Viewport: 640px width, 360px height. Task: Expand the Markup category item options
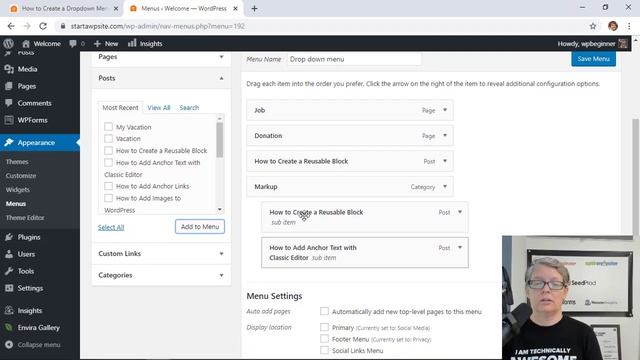coord(445,187)
